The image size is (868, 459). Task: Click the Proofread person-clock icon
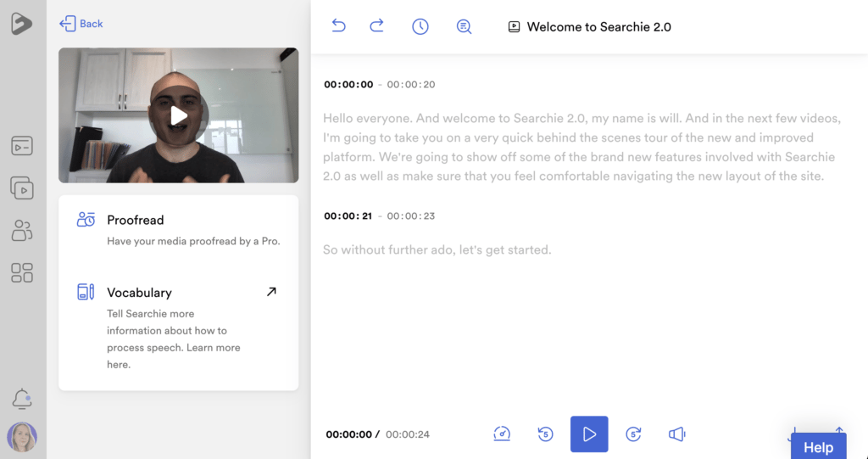coord(86,220)
